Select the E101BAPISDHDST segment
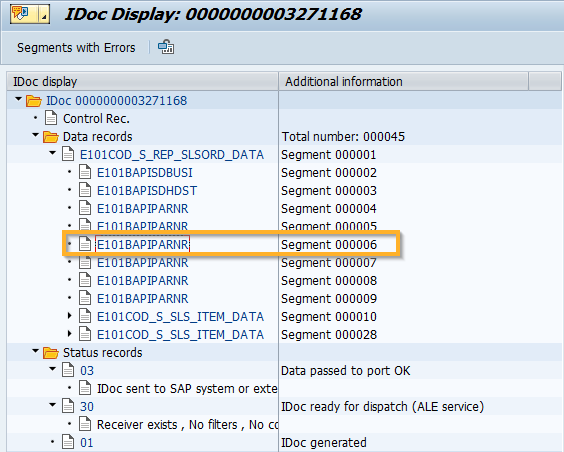This screenshot has height=452, width=564. 147,191
